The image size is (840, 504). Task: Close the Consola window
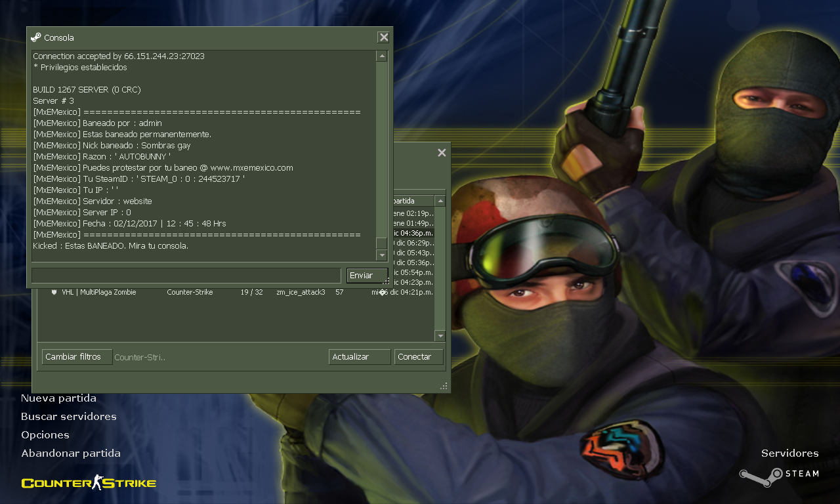(383, 37)
